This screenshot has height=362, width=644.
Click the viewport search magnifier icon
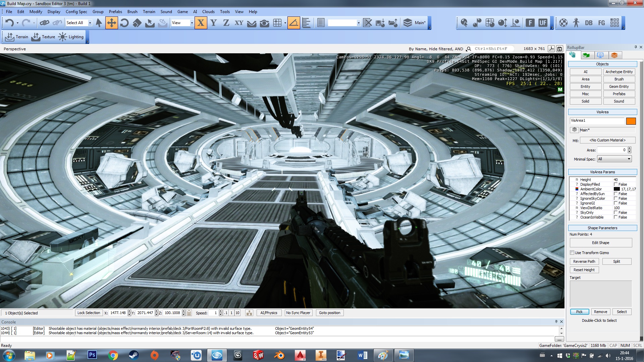(469, 49)
